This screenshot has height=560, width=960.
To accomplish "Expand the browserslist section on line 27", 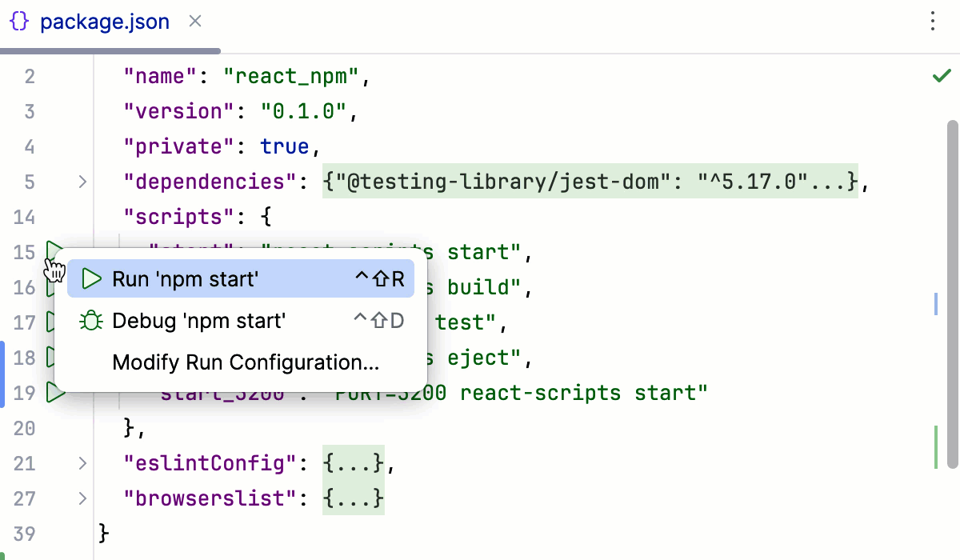I will tap(81, 498).
